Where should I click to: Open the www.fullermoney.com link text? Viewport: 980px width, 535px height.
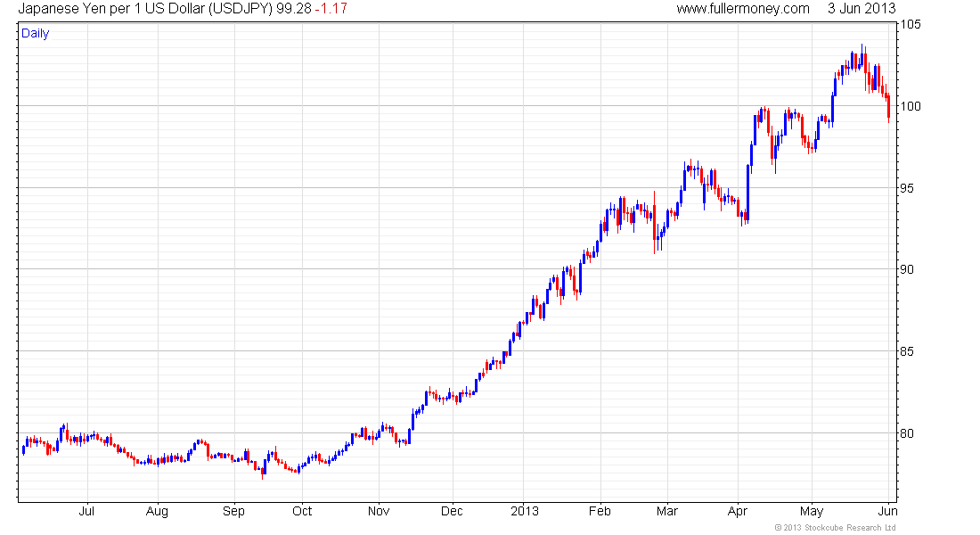pyautogui.click(x=743, y=9)
